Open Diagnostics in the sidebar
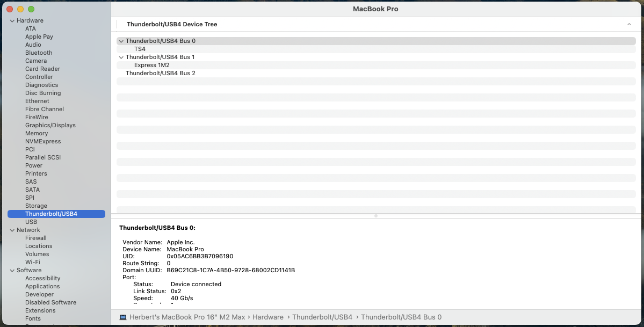This screenshot has width=644, height=327. pos(41,85)
